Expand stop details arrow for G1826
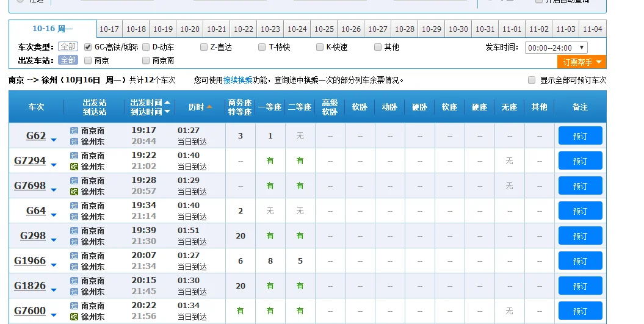The height and width of the screenshot is (324, 644). (53, 290)
